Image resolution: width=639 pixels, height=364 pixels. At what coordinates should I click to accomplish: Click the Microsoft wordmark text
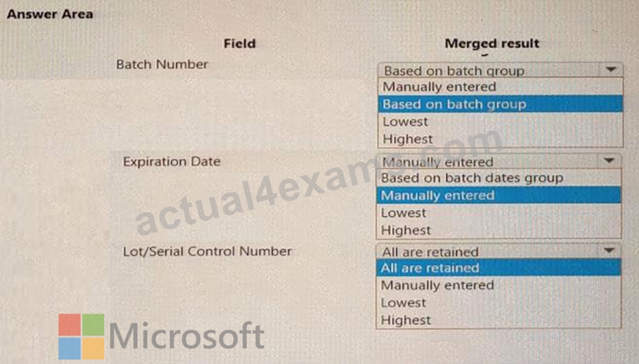(x=186, y=336)
